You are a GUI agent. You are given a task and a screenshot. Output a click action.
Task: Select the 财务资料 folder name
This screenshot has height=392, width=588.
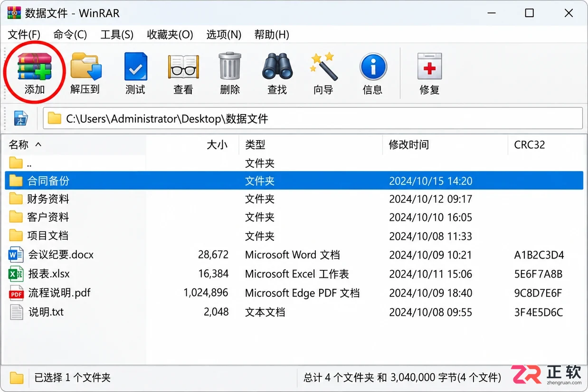(48, 199)
